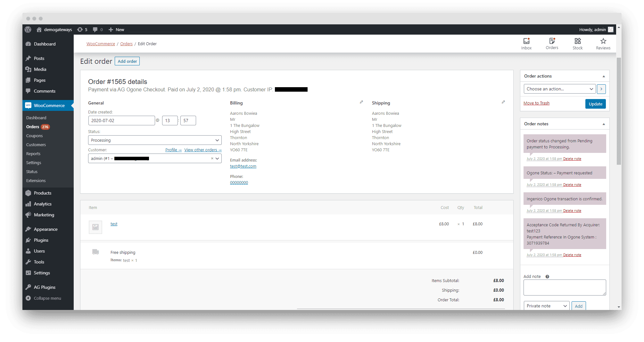
Task: Delete the Ogone Status Payment requested note
Action: (x=572, y=185)
